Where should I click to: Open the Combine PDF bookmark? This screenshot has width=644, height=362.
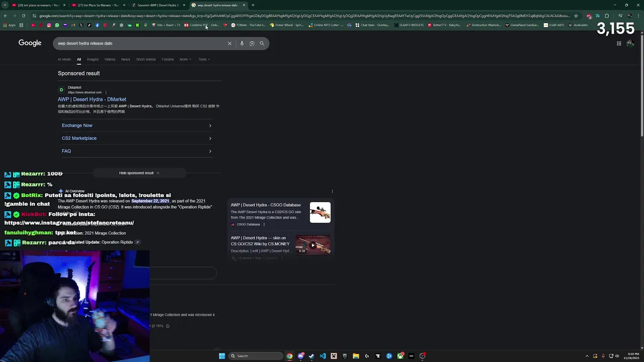click(202, 25)
